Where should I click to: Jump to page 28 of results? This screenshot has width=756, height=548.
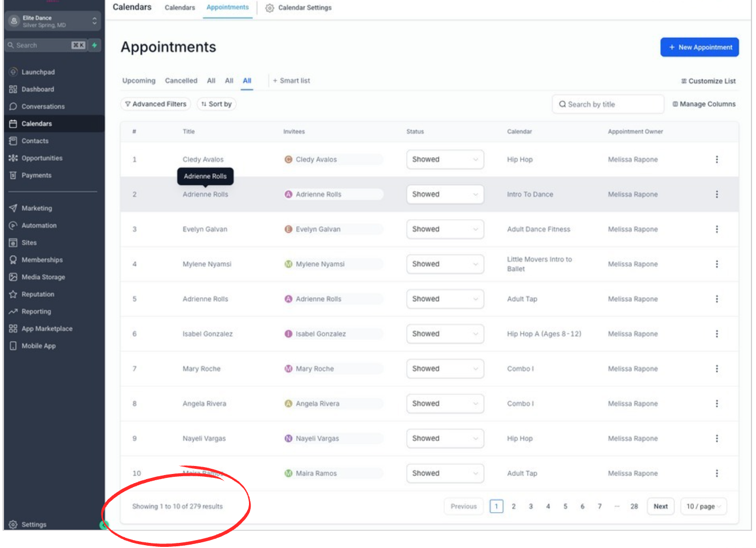(x=634, y=506)
